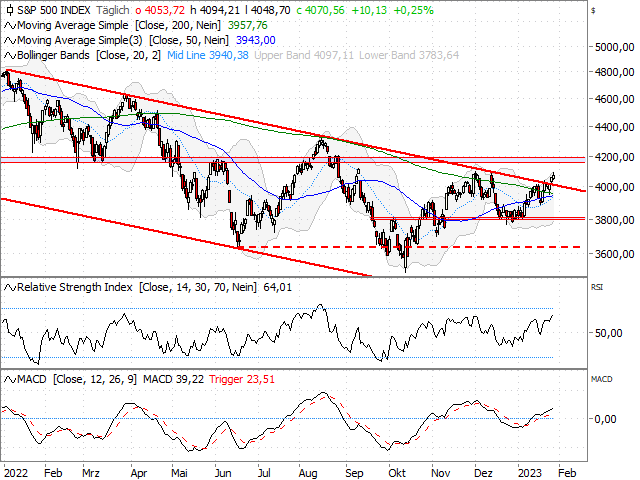640x480 pixels.
Task: Click the percent change +0,25%
Action: [x=413, y=11]
